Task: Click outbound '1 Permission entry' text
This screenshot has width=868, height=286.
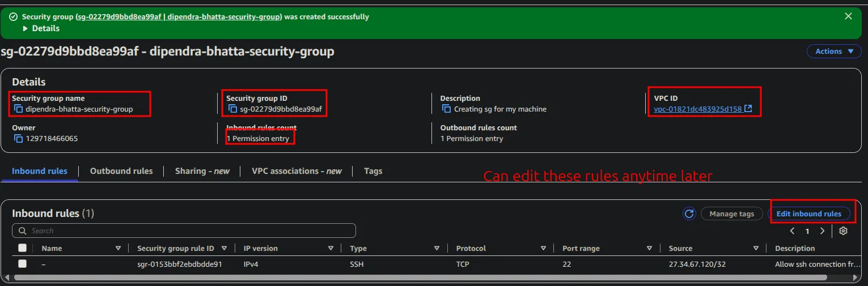Action: click(x=472, y=138)
